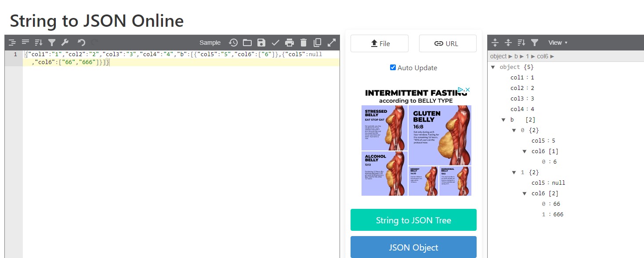Image resolution: width=644 pixels, height=258 pixels.
Task: Save the JSON with the floppy disk icon
Action: [x=261, y=43]
